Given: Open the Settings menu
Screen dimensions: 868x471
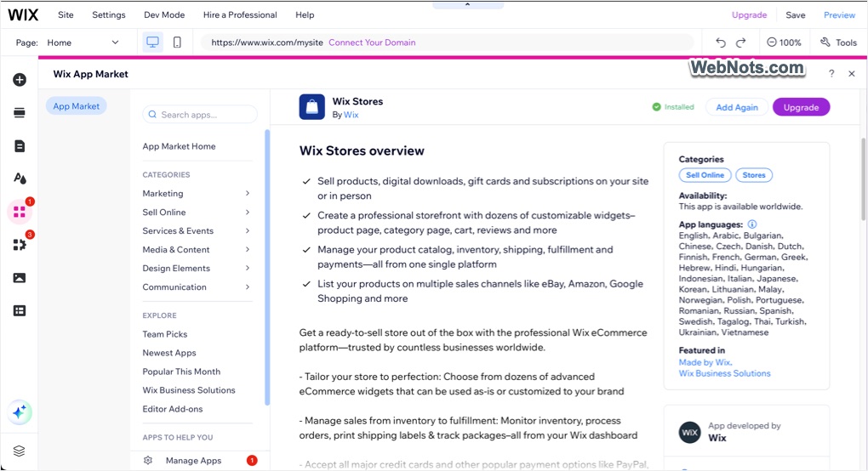Looking at the screenshot, I should point(109,15).
